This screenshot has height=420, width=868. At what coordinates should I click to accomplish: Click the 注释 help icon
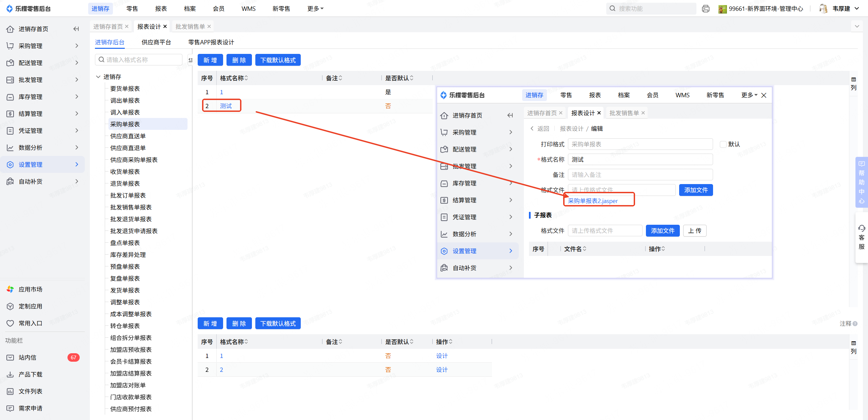click(x=855, y=324)
